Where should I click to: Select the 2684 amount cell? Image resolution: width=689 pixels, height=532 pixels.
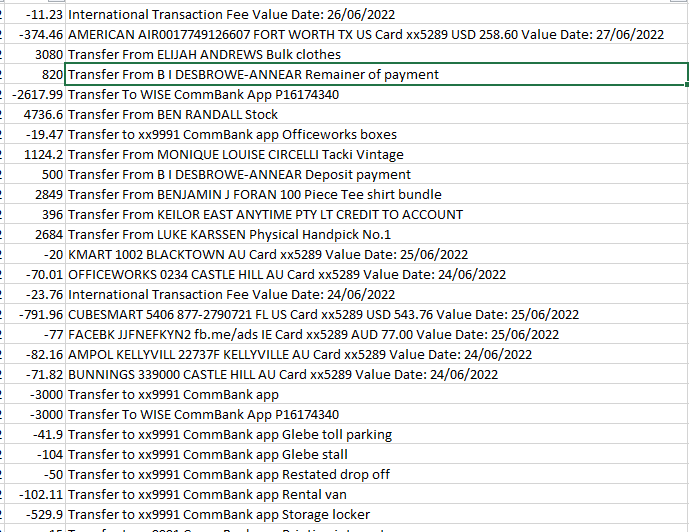[35, 234]
